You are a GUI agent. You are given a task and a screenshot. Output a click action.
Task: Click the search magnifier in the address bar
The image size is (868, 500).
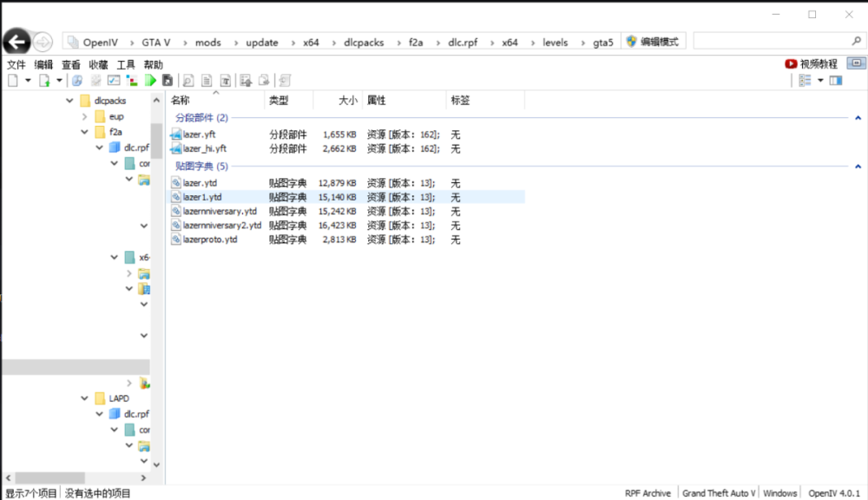856,41
